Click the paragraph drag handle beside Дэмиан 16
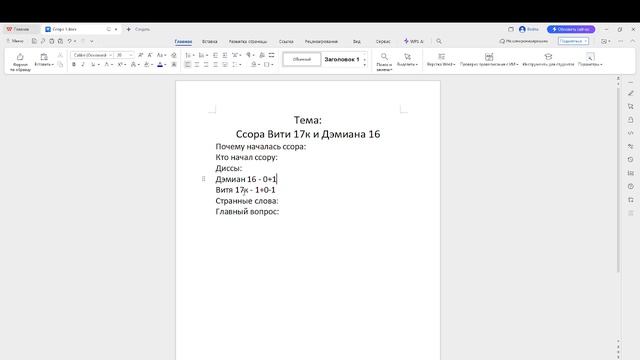Image resolution: width=640 pixels, height=360 pixels. [203, 179]
